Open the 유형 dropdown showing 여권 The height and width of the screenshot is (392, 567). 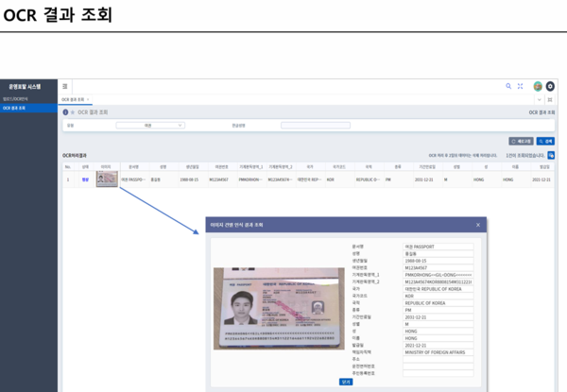tap(150, 125)
